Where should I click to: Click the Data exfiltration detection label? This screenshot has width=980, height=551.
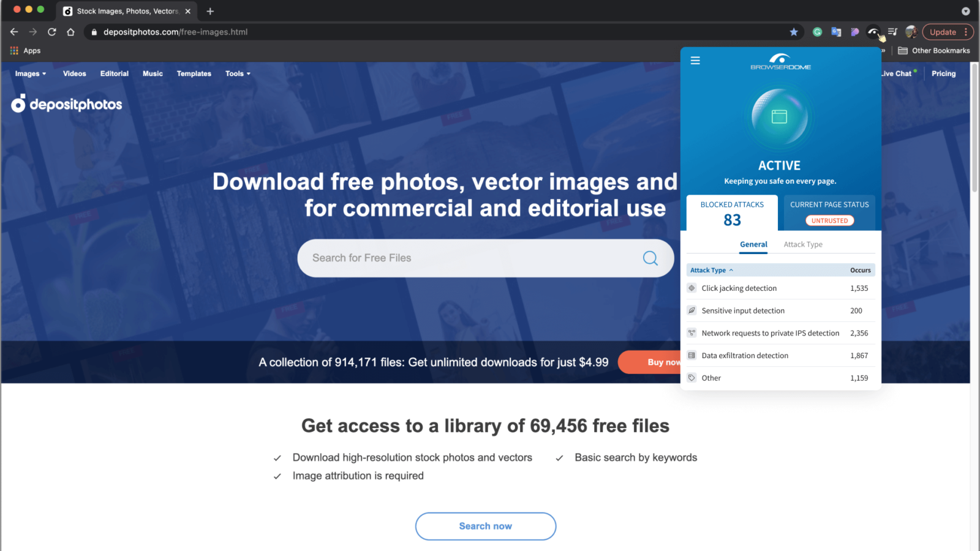click(745, 356)
